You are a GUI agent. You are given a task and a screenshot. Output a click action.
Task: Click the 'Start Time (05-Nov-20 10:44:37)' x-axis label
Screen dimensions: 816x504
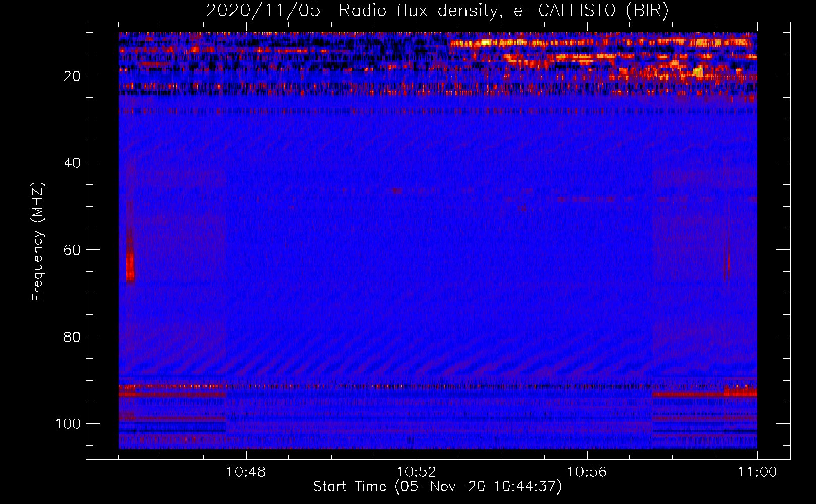[x=437, y=487]
